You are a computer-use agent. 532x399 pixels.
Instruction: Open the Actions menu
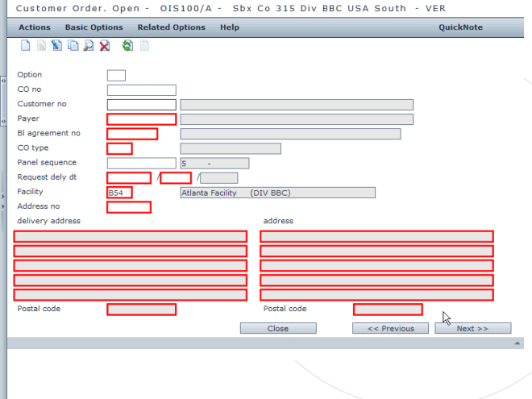(34, 27)
